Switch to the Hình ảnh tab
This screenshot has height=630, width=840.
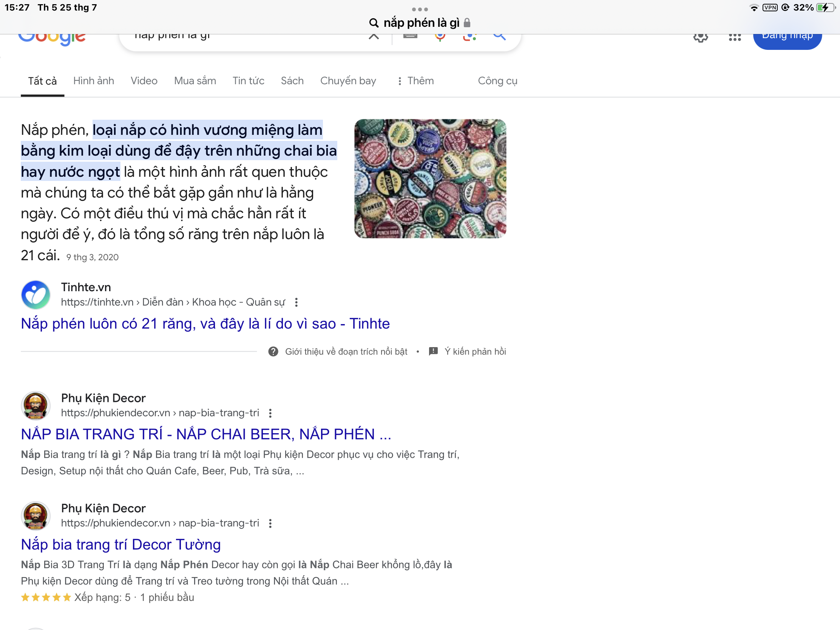[x=93, y=81]
